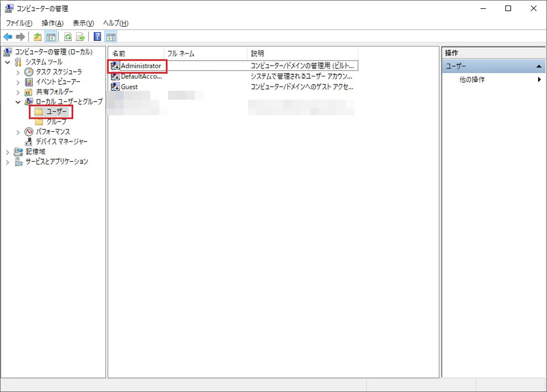The image size is (547, 392).
Task: Expand the タスク スケジューラ node
Action: [18, 72]
